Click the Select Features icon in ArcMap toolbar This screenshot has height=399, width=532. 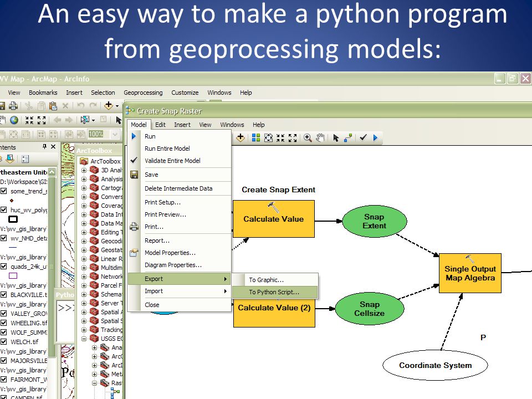85,120
